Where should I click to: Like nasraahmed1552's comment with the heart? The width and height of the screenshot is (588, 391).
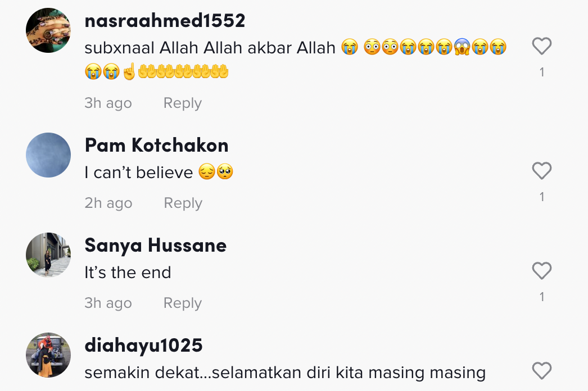pos(541,46)
